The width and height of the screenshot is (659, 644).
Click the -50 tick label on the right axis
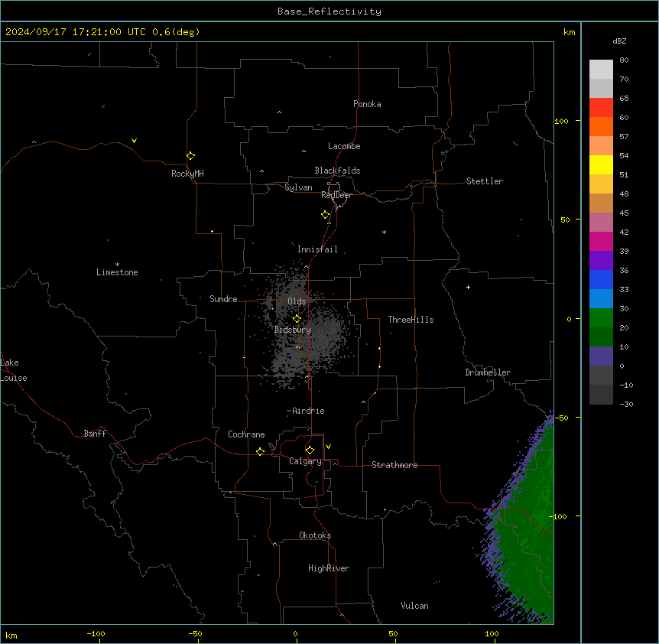(561, 418)
